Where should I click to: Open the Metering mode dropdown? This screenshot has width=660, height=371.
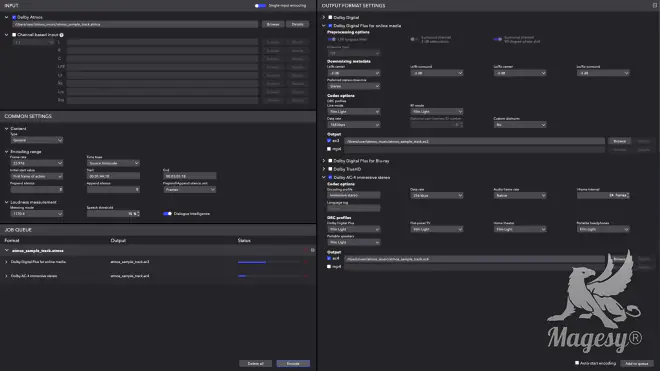[x=37, y=214]
